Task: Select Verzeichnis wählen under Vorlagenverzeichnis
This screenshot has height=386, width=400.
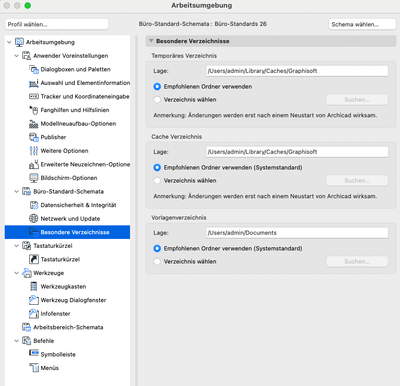Action: 157,262
